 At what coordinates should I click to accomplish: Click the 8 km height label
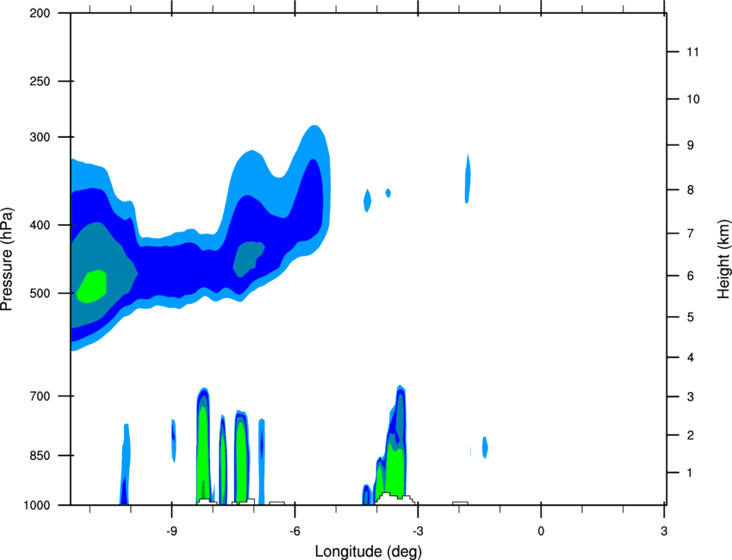[x=690, y=190]
